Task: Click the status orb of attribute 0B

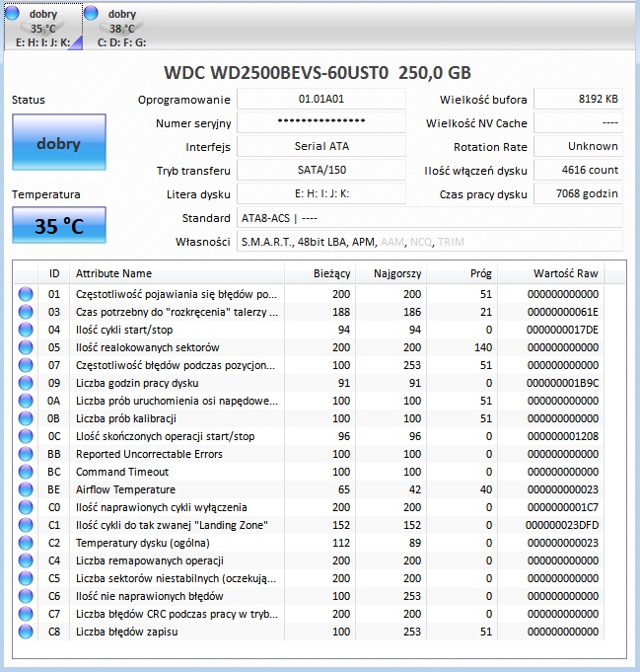Action: [x=26, y=418]
